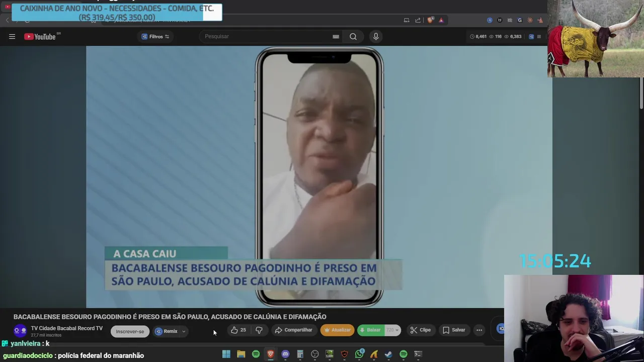Open WhatsApp from taskbar
Viewport: 644px width, 362px height.
coord(359,354)
